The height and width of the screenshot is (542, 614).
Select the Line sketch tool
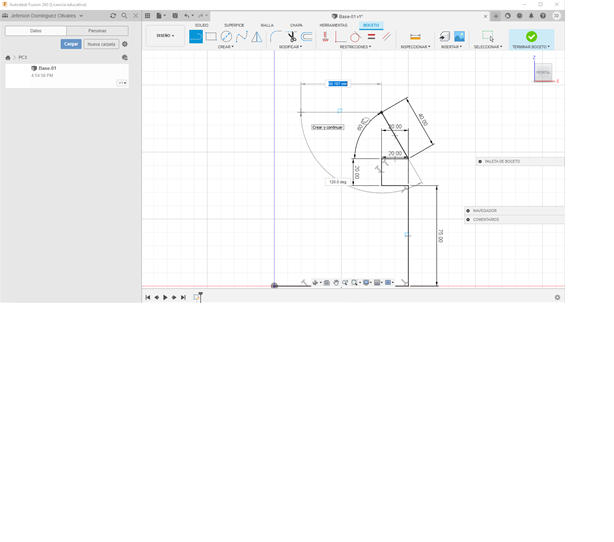196,36
